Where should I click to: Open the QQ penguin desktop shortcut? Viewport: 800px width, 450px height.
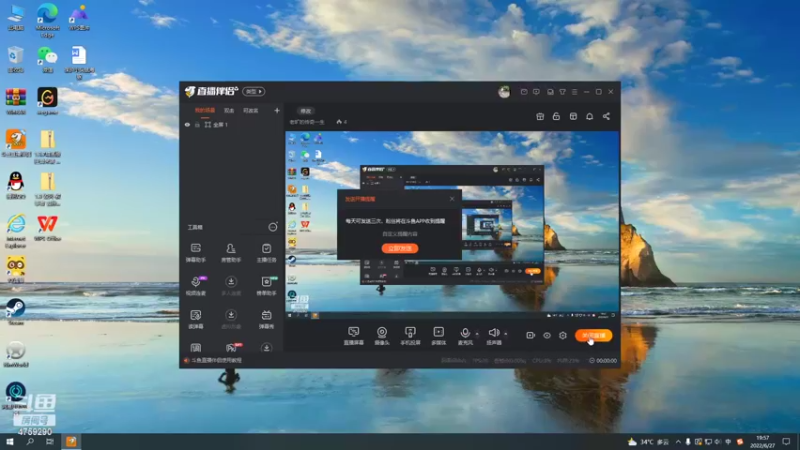click(x=16, y=185)
